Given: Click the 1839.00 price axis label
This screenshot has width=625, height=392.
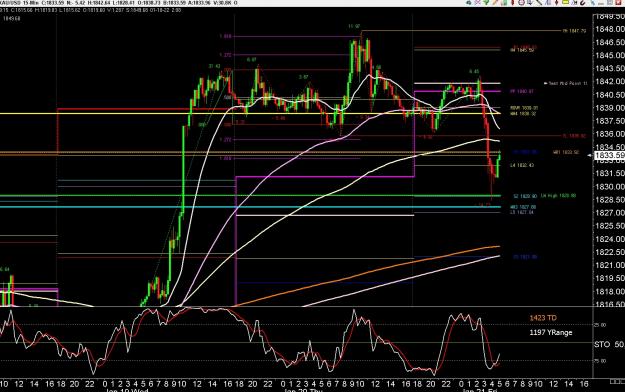Looking at the screenshot, I should coord(609,108).
